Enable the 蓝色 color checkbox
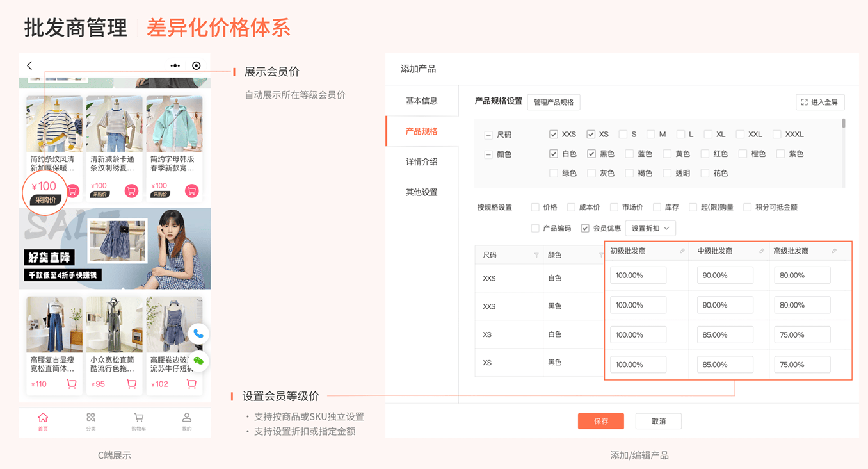Screen dimensions: 868x469 pos(629,154)
